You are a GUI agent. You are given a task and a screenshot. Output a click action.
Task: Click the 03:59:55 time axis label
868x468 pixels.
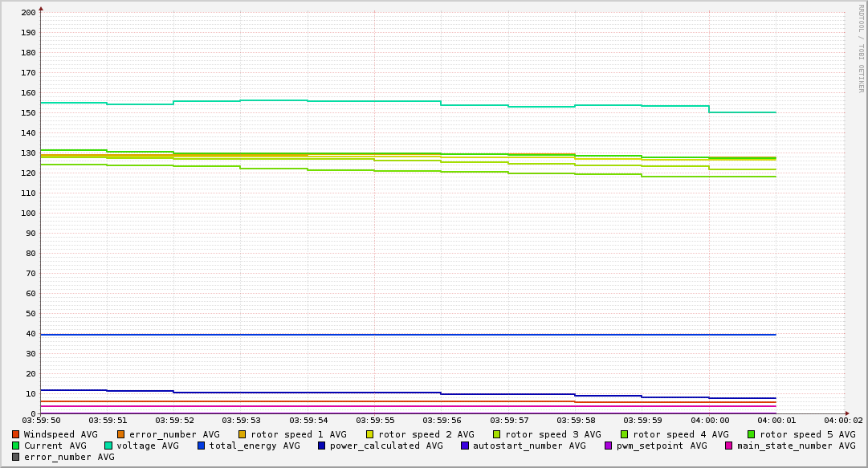pyautogui.click(x=375, y=420)
